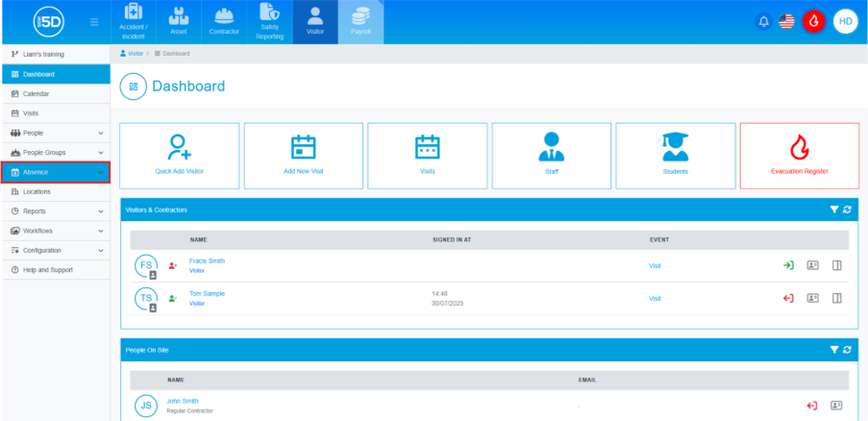This screenshot has height=421, width=868.
Task: Open Tom Sample's profile link
Action: 207,294
